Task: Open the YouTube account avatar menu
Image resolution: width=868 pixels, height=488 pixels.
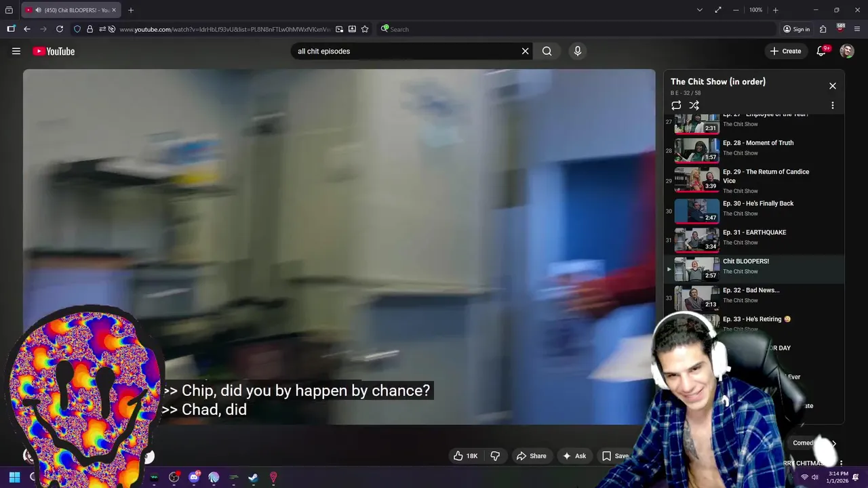Action: coord(847,51)
